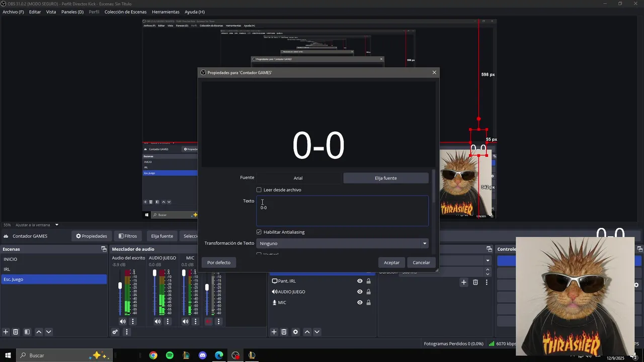The width and height of the screenshot is (644, 362).
Task: Open advanced audio properties gear in mixer
Action: pos(115,332)
